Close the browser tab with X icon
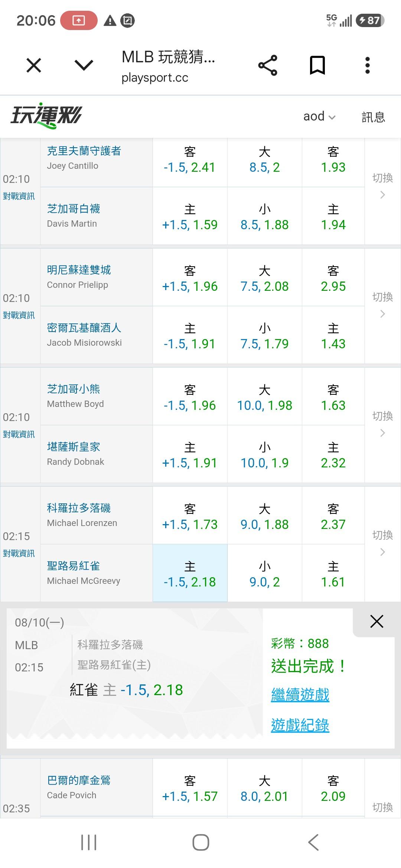The height and width of the screenshot is (868, 401). coord(34,66)
